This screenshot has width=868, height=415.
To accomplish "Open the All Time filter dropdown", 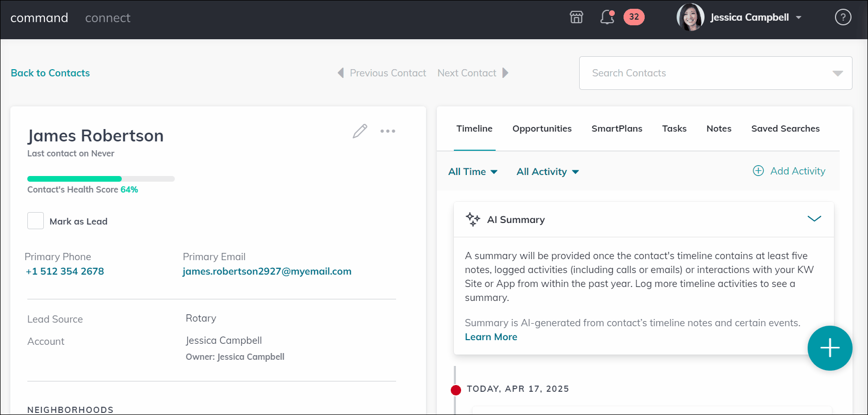I will (472, 171).
